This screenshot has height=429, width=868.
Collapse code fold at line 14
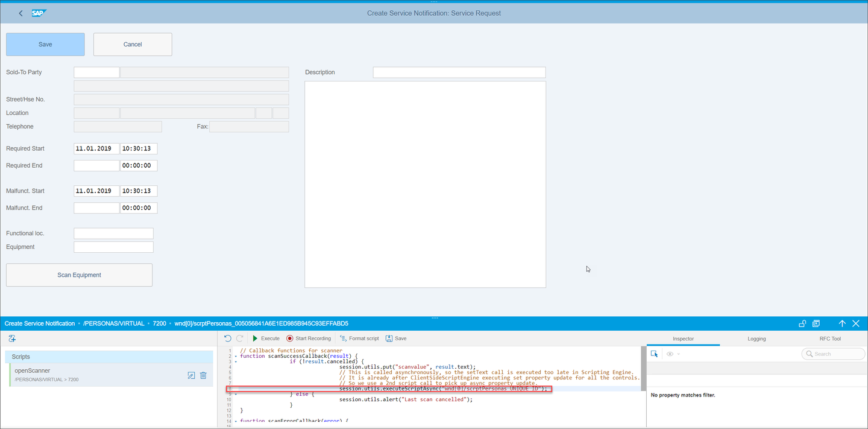pos(236,421)
